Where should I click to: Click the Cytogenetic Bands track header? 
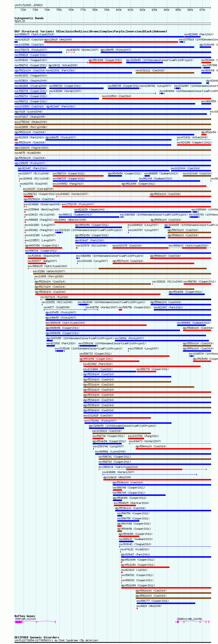coord(29,18)
